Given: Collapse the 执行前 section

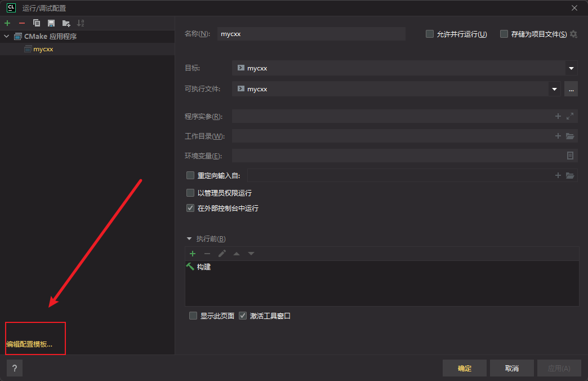Looking at the screenshot, I should click(189, 239).
